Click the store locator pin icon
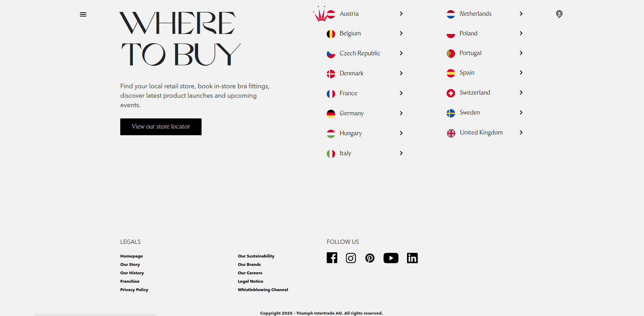Viewport: 644px width, 316px height. [559, 14]
